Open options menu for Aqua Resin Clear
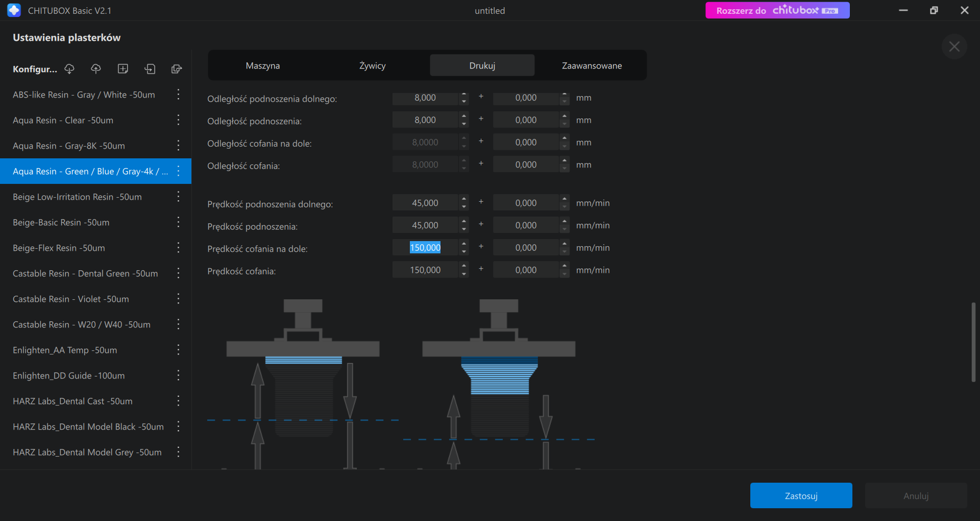 [178, 120]
